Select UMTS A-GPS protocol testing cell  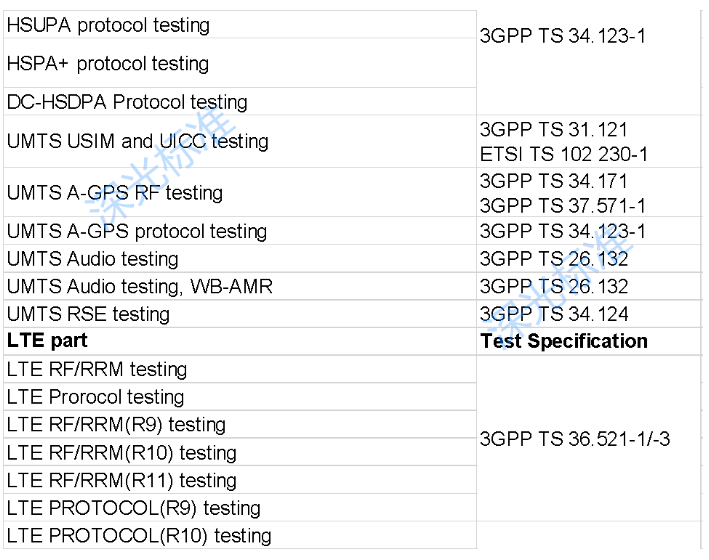pos(136,232)
